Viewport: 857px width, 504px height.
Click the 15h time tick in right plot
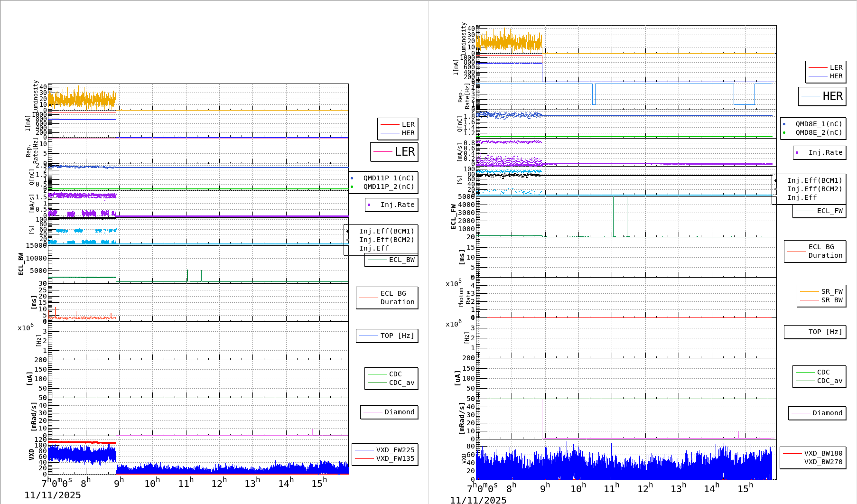(745, 488)
